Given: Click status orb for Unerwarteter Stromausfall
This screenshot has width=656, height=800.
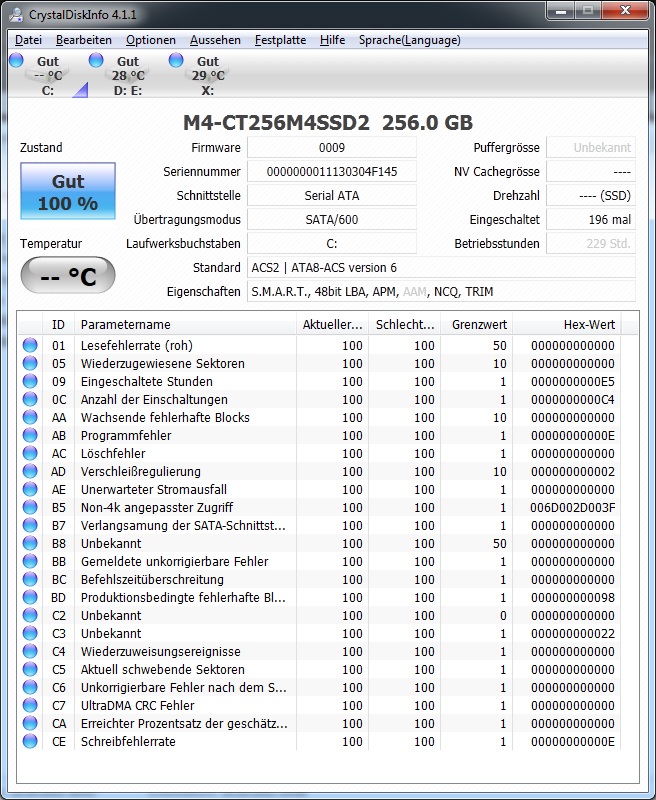Looking at the screenshot, I should [x=30, y=489].
